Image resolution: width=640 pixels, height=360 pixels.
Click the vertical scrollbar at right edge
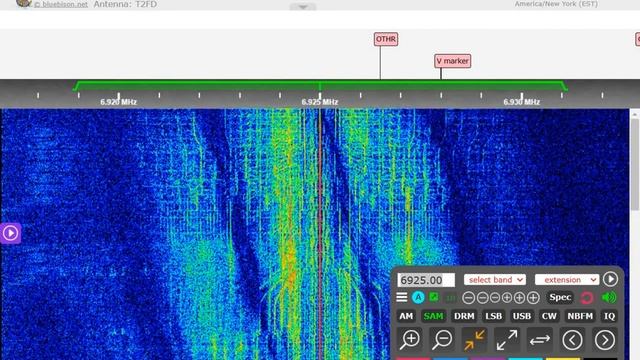635,165
